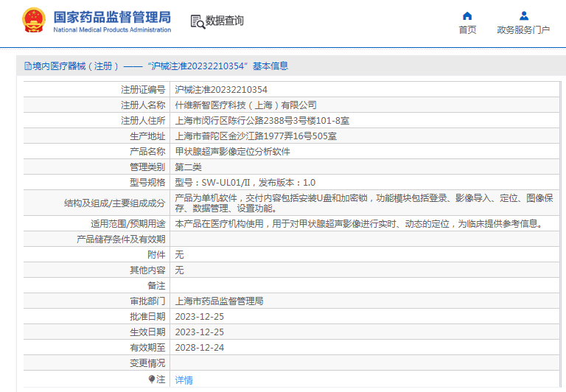Select 什维新智医疗科技（上海）有限公司 cell
The image size is (566, 392).
245,105
